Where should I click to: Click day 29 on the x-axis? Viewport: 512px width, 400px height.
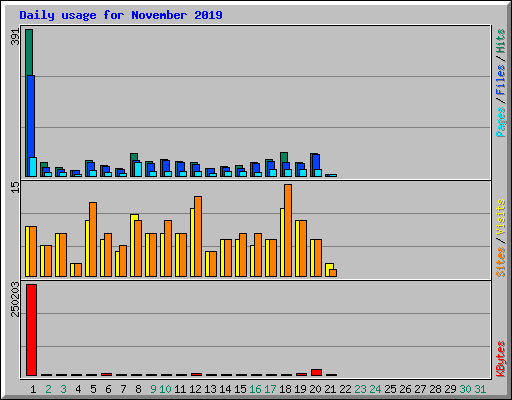pos(450,389)
